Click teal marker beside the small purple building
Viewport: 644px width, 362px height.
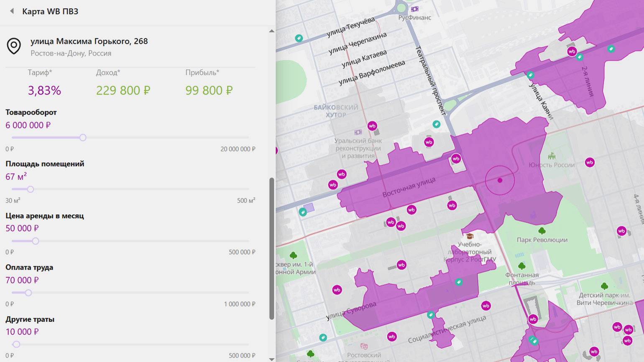(x=302, y=212)
